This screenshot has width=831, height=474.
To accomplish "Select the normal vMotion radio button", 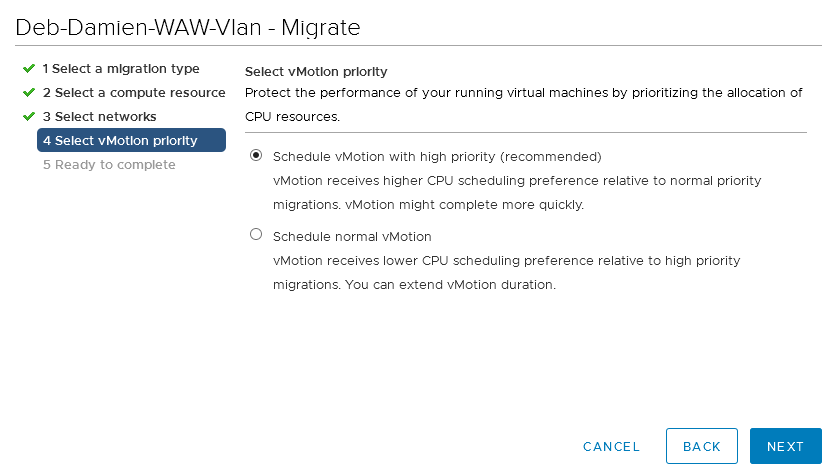I will click(x=256, y=235).
